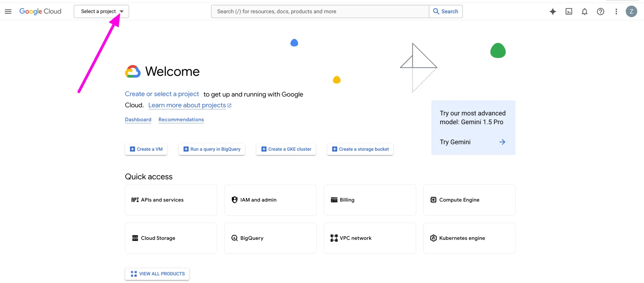Switch to Dashboard tab

tap(138, 120)
